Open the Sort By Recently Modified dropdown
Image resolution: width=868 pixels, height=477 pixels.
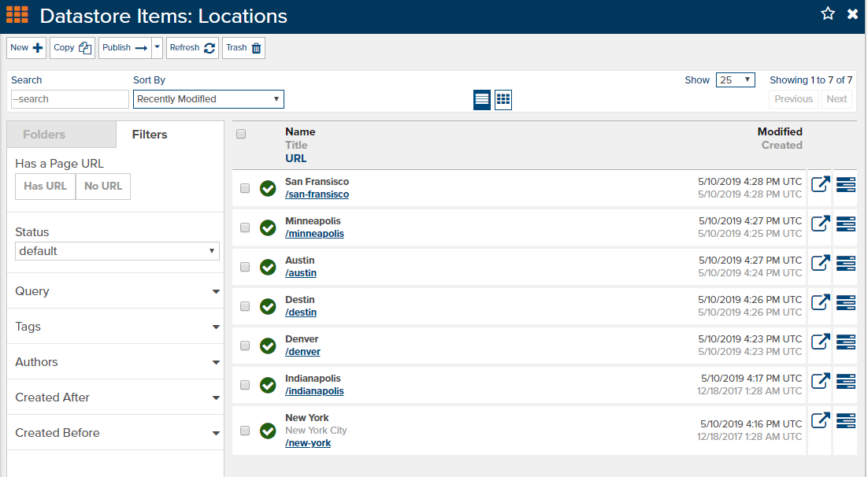tap(209, 99)
